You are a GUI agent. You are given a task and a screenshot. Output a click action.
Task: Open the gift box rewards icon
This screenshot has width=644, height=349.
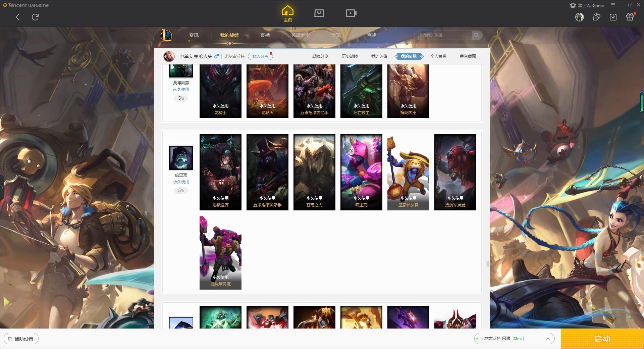(x=630, y=17)
